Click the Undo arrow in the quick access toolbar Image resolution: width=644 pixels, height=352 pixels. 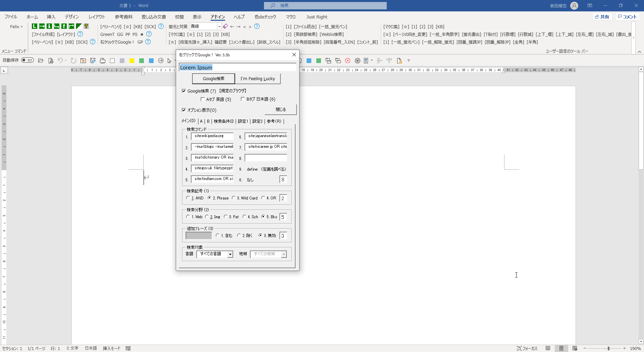pyautogui.click(x=60, y=60)
